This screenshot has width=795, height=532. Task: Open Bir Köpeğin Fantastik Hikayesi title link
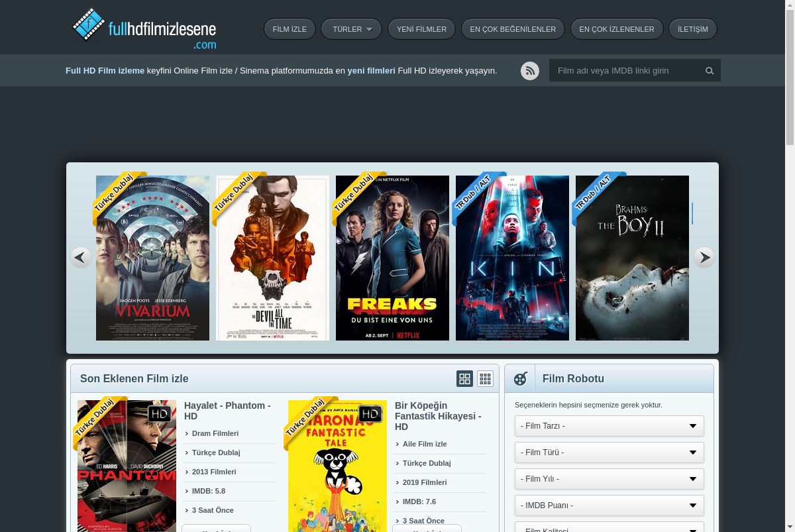coord(438,416)
